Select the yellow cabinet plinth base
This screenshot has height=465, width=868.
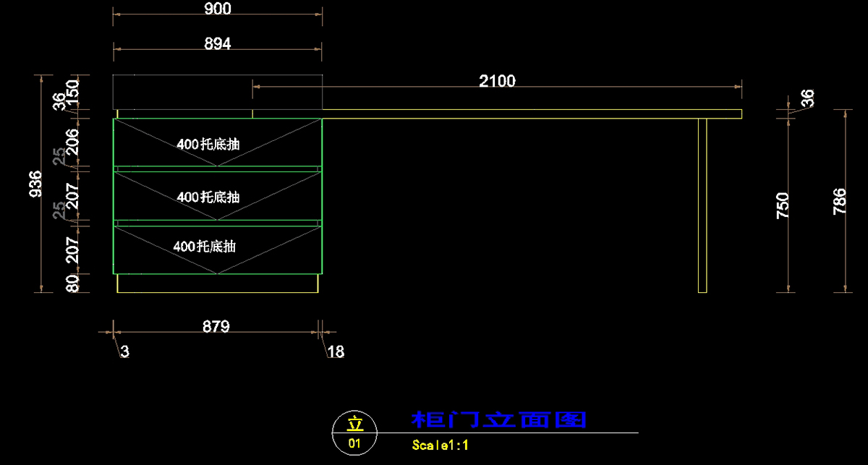[218, 283]
